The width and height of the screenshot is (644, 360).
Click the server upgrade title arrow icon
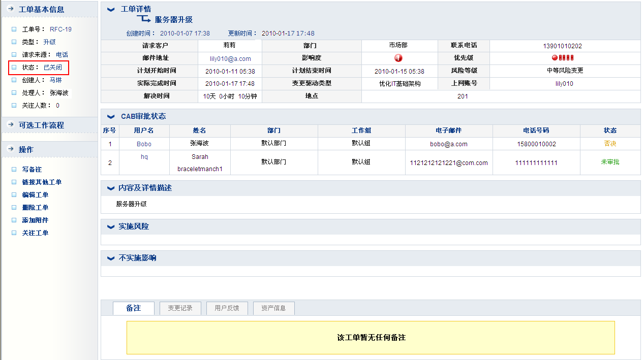tap(144, 19)
